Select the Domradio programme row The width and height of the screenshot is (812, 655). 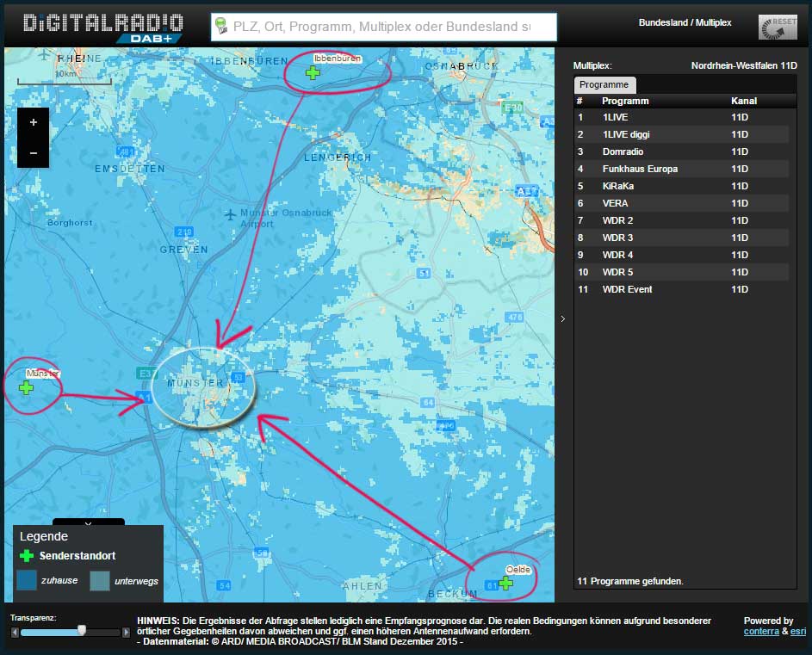(680, 151)
